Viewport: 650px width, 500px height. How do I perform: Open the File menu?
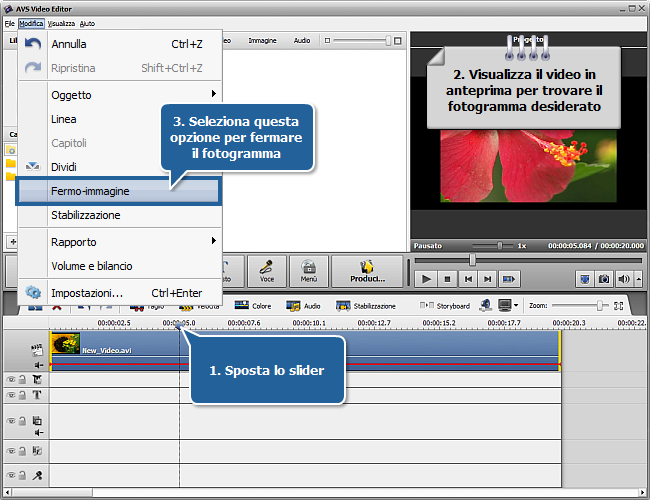[x=10, y=23]
